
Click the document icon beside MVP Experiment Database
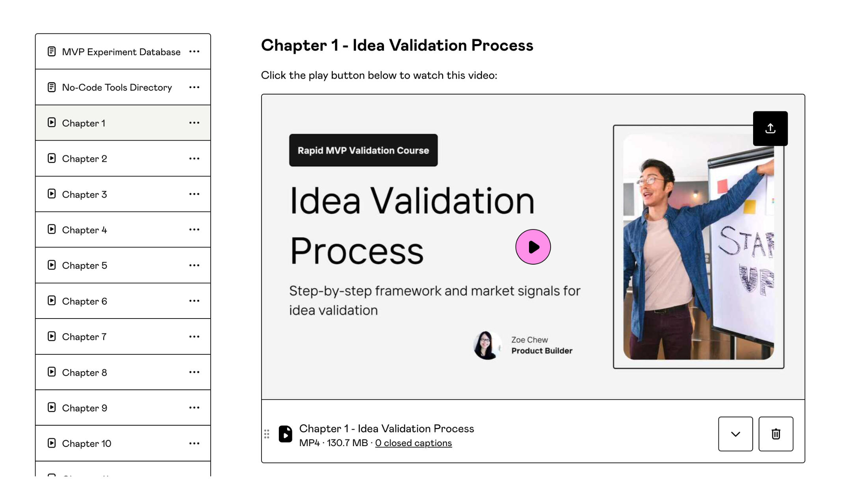[x=52, y=52]
